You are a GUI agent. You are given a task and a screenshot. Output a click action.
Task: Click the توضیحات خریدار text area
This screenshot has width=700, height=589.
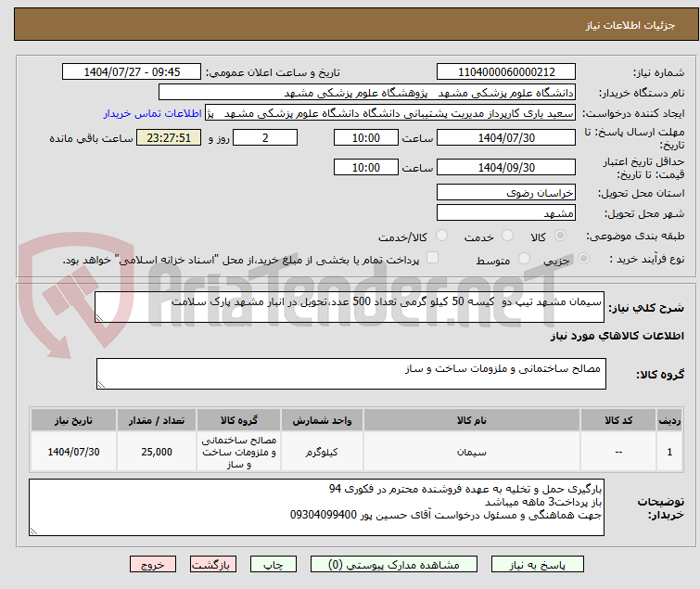coord(316,507)
